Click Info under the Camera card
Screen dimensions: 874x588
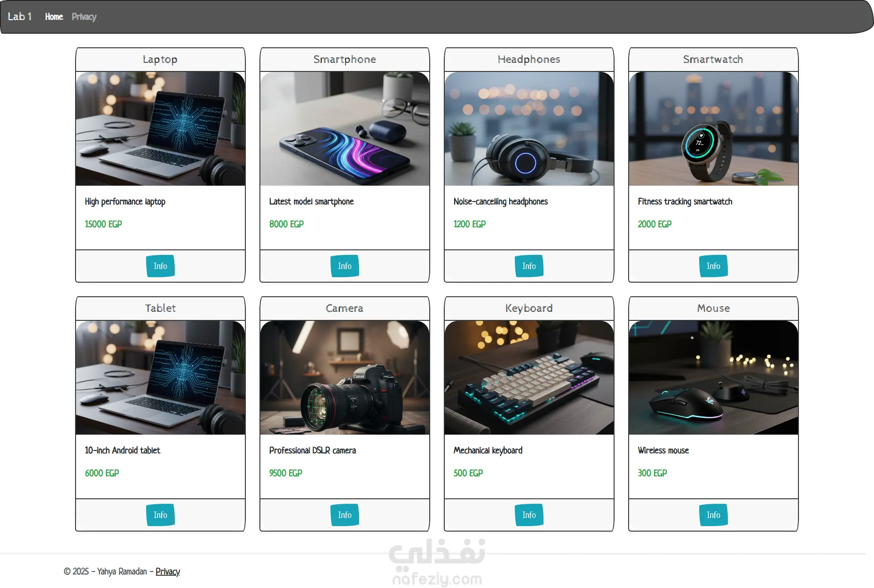coord(345,515)
